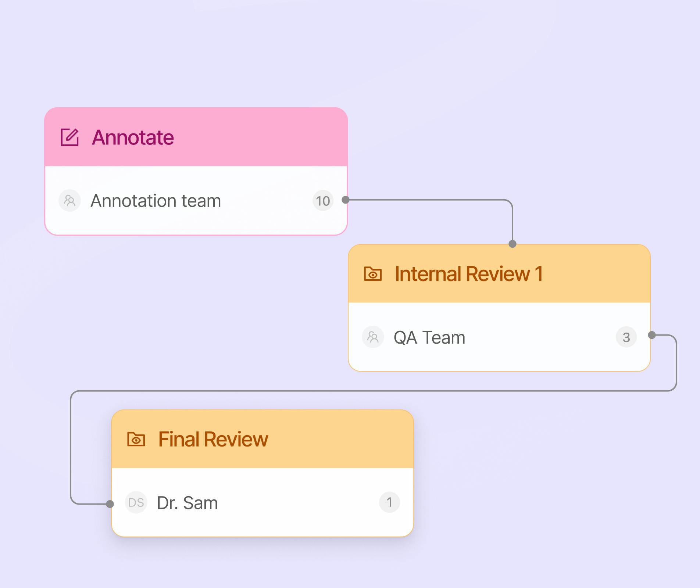Click the Final Review input connector dot

coord(110,504)
